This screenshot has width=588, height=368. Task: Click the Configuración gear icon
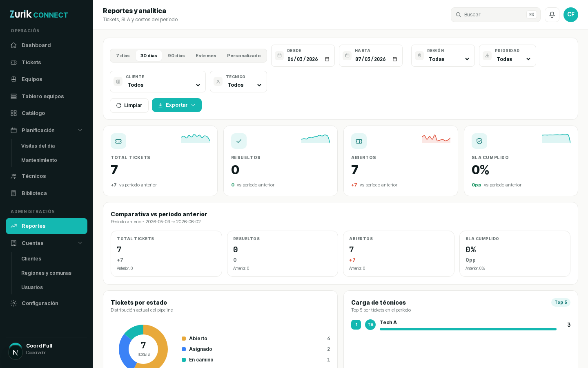pyautogui.click(x=14, y=303)
